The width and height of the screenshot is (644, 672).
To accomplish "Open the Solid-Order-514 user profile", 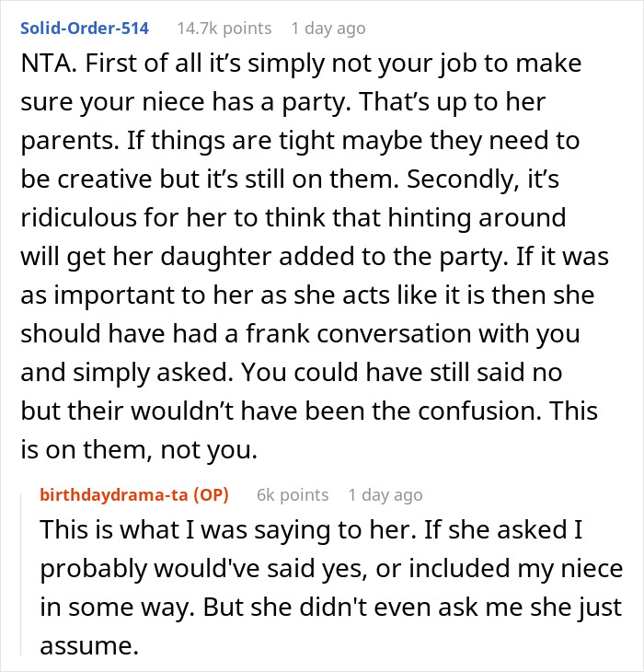I will point(85,29).
